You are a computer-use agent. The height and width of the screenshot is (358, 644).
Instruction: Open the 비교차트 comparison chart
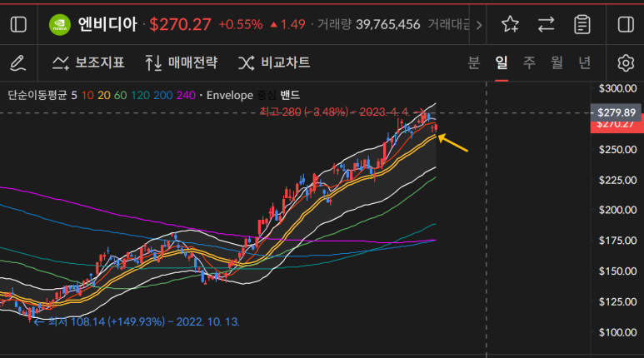tap(274, 62)
